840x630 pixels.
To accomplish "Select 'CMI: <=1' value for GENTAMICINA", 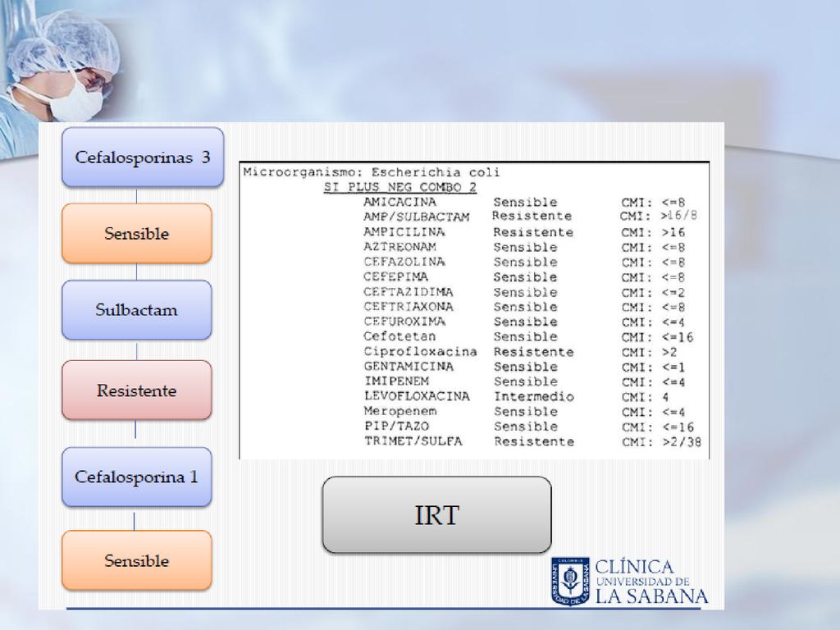I will coord(653,367).
